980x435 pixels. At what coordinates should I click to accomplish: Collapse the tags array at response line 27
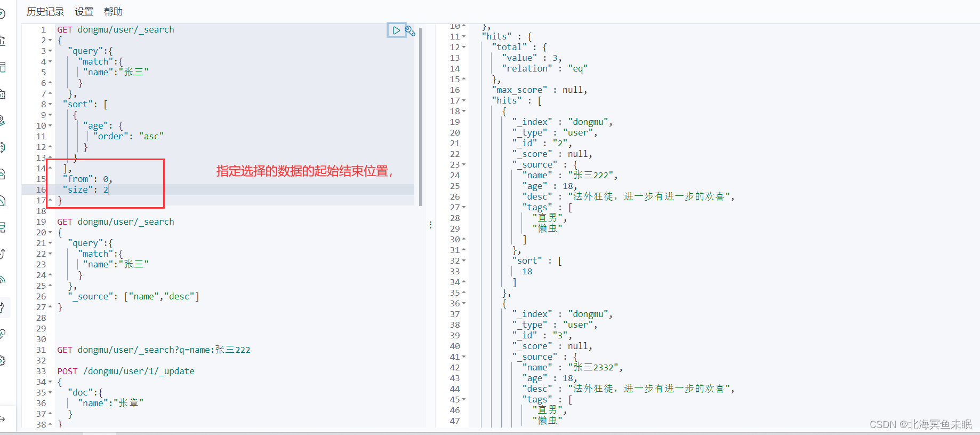click(x=464, y=208)
